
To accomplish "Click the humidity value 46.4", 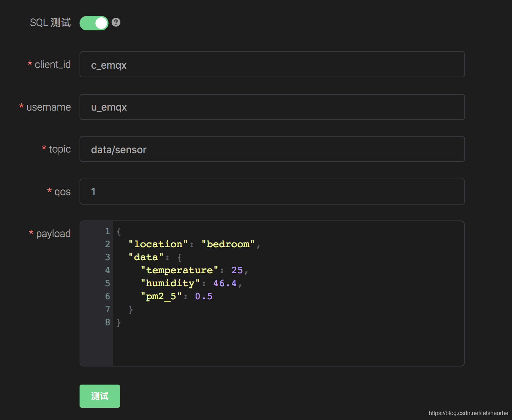I will 225,283.
